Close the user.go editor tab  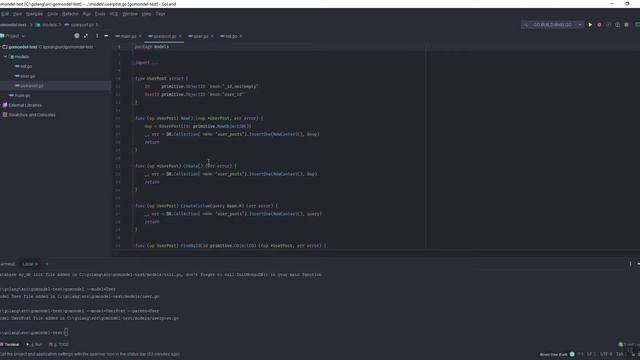click(x=212, y=36)
